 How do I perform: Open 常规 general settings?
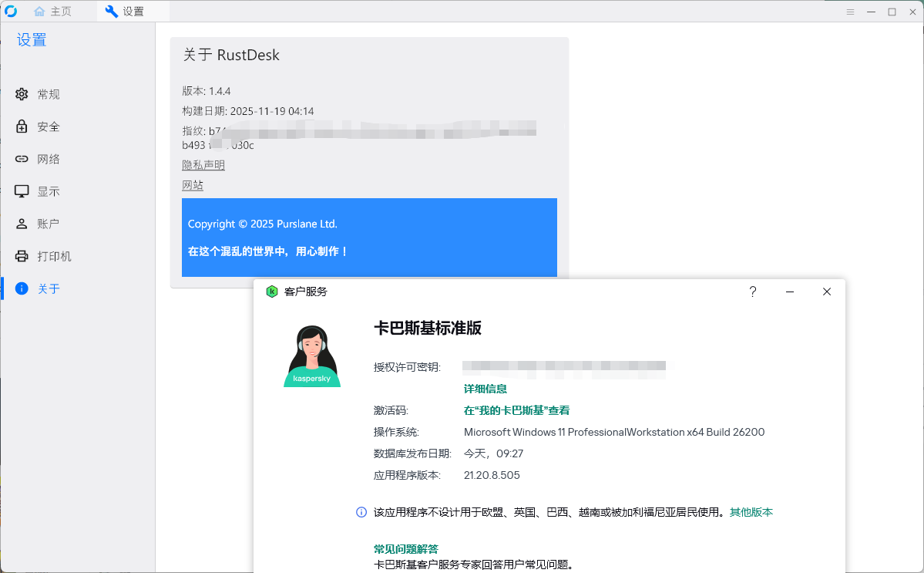click(x=49, y=94)
